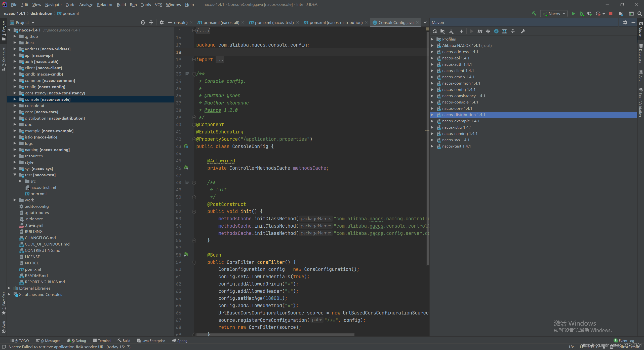Open the Spring tool window
Screen dimensions: 644x350
coord(180,340)
